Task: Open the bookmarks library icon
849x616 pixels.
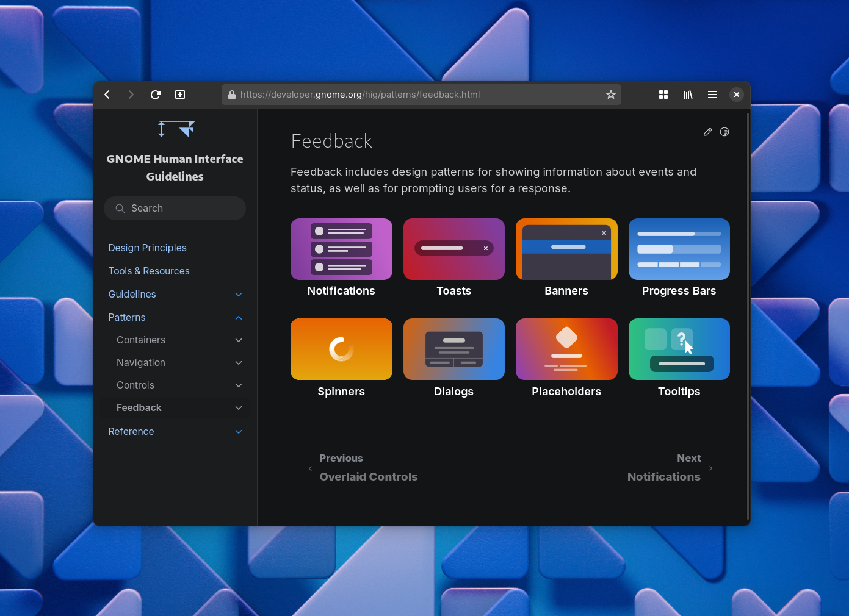Action: coord(688,95)
